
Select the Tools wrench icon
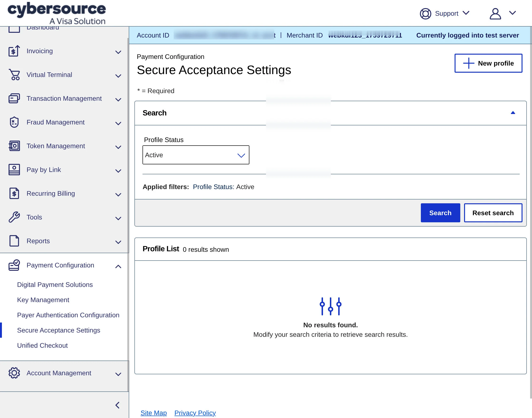[x=14, y=217]
